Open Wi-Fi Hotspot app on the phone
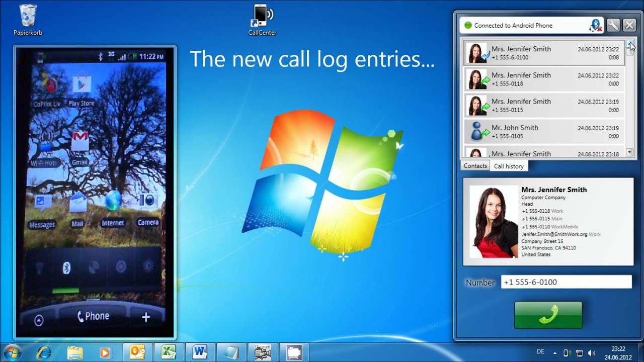 pyautogui.click(x=45, y=148)
